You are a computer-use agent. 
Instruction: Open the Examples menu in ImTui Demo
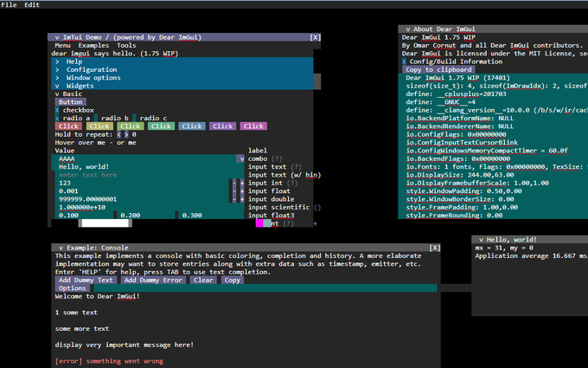coord(93,45)
